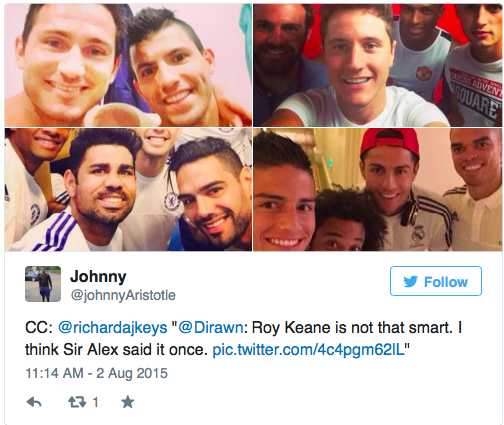This screenshot has width=504, height=425.
Task: Open the photo with Chelsea badge shirts
Action: click(129, 190)
